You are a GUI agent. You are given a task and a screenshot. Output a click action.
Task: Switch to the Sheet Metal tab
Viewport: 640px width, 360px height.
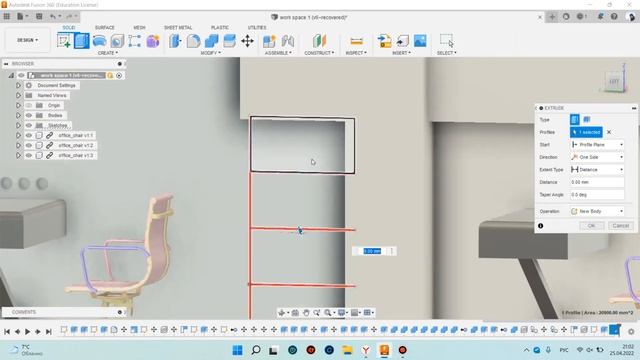178,27
